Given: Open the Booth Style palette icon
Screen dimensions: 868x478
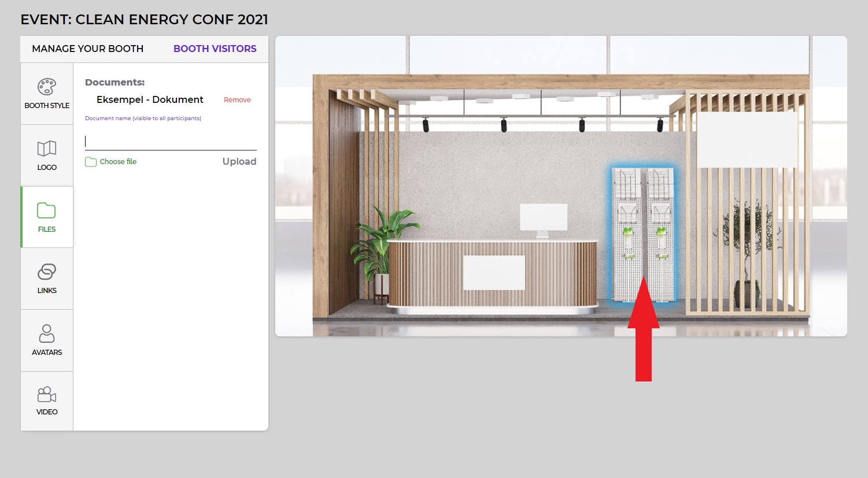Looking at the screenshot, I should click(x=47, y=87).
